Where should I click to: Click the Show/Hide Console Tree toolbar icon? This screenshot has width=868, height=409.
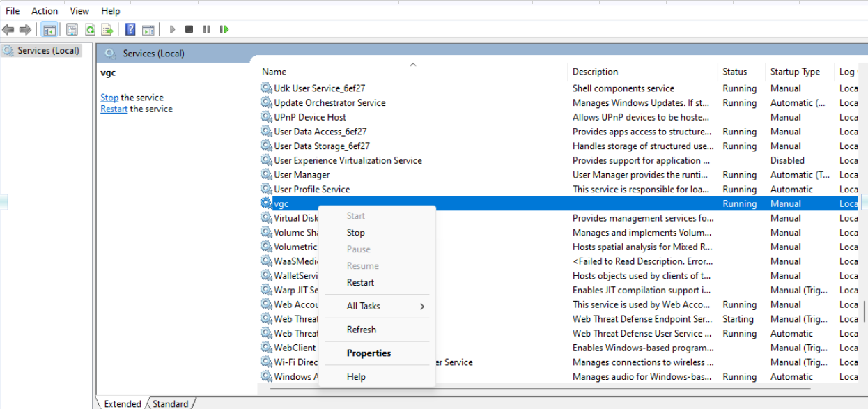49,29
